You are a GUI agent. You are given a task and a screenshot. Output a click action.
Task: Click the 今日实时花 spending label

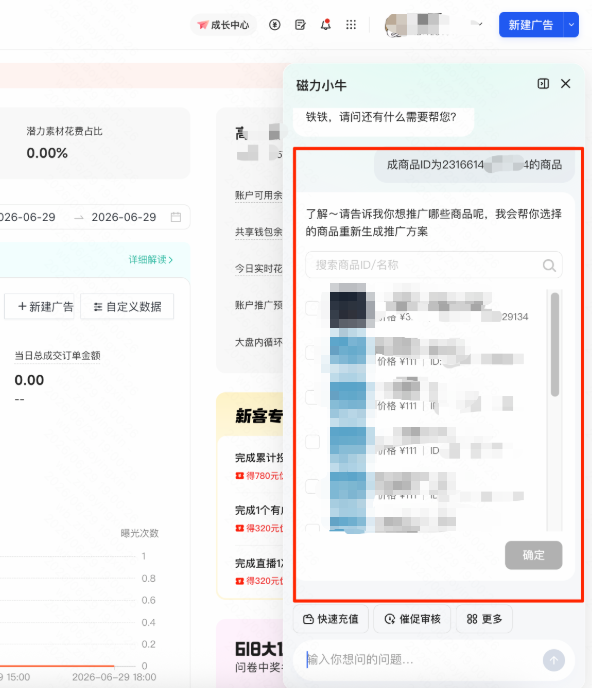[258, 269]
